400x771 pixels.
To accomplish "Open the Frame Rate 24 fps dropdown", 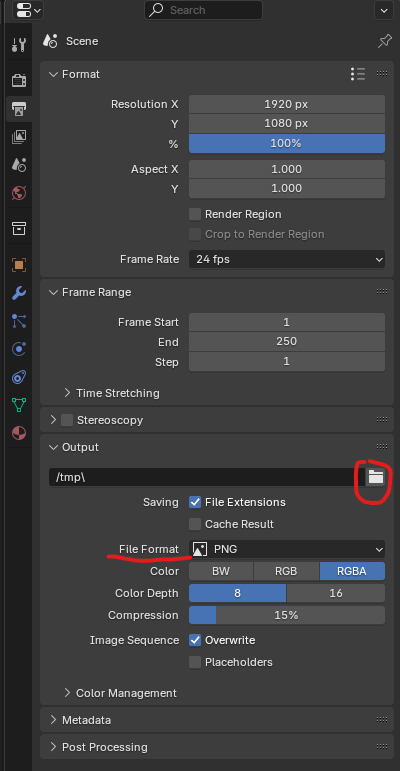I will (287, 259).
